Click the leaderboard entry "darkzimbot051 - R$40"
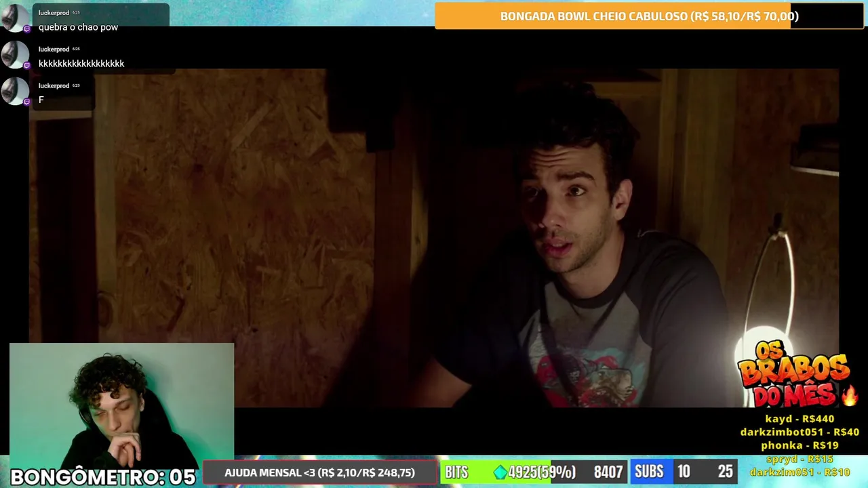 [x=800, y=432]
